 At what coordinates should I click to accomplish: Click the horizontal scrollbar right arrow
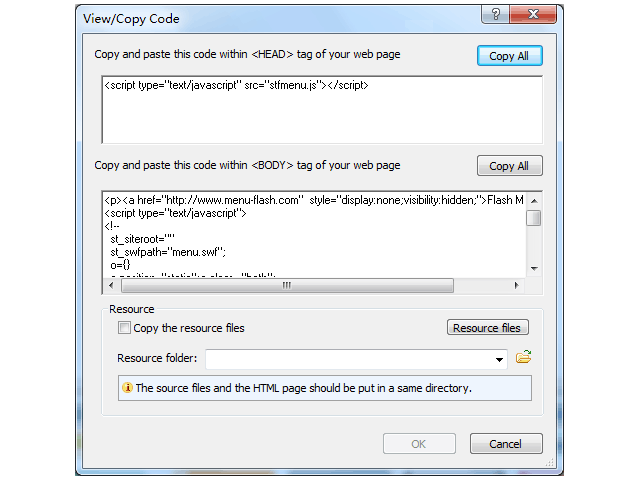pyautogui.click(x=517, y=285)
